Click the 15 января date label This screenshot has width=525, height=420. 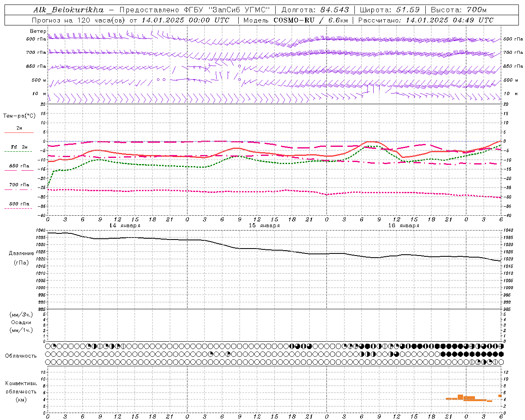(x=264, y=226)
